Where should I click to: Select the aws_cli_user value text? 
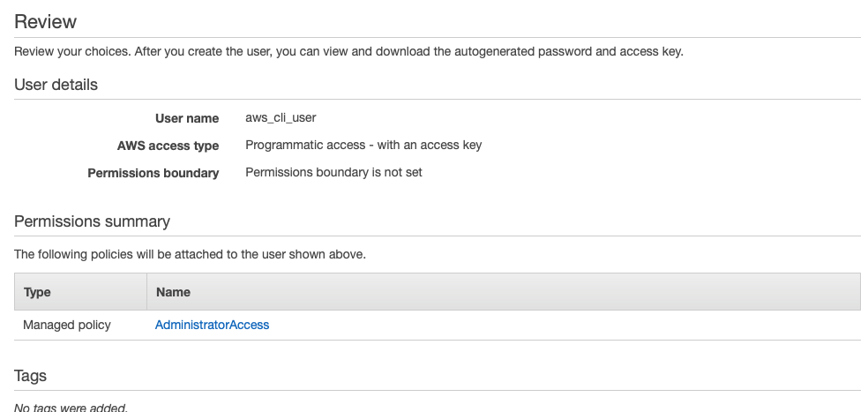click(281, 117)
